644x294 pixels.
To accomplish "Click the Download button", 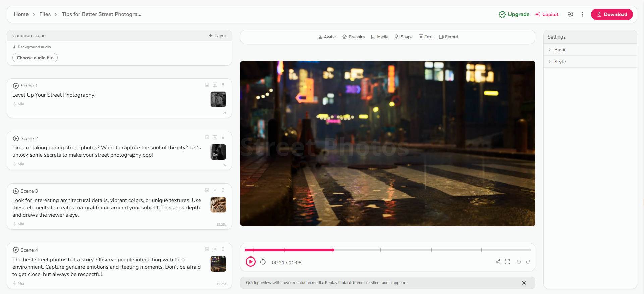I will pos(612,14).
